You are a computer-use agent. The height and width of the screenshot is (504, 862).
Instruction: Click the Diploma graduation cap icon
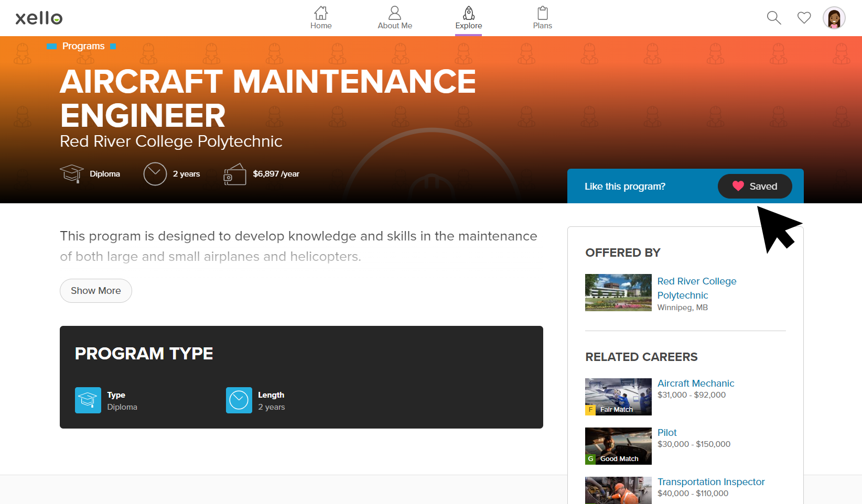pyautogui.click(x=72, y=174)
